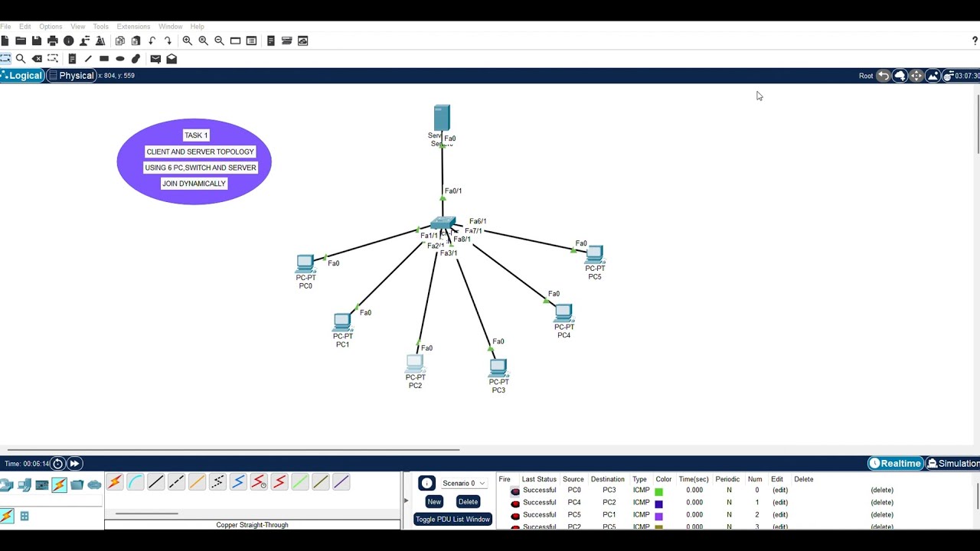Reset workspace zoom level
Image resolution: width=980 pixels, height=551 pixels.
[204, 41]
